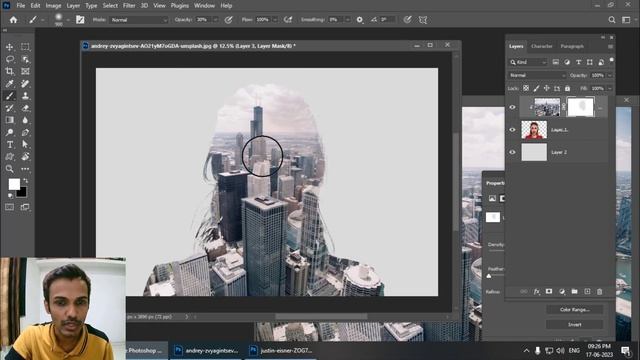Screen dimensions: 640x360
Task: Toggle lock position
Action: [x=547, y=88]
